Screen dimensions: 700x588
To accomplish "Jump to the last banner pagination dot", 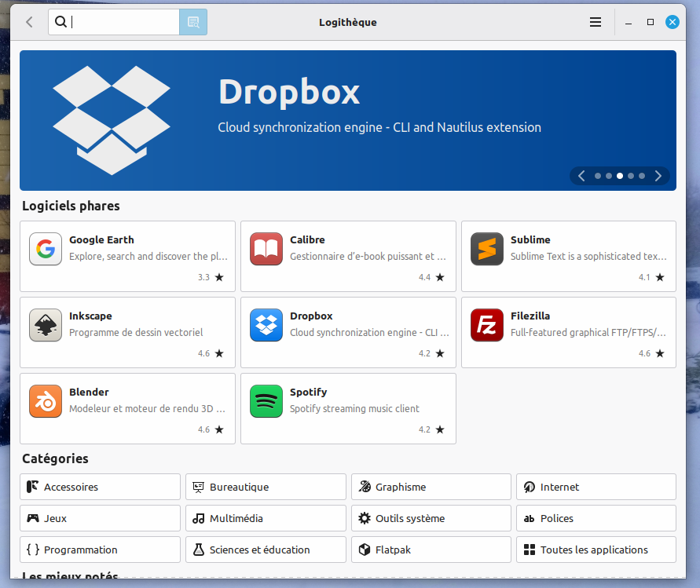I will (x=642, y=176).
